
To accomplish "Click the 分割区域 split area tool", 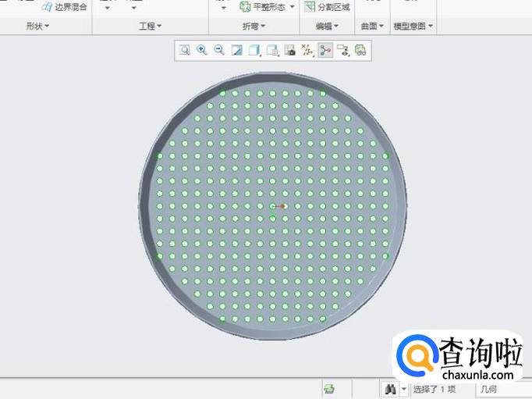I will tap(327, 7).
